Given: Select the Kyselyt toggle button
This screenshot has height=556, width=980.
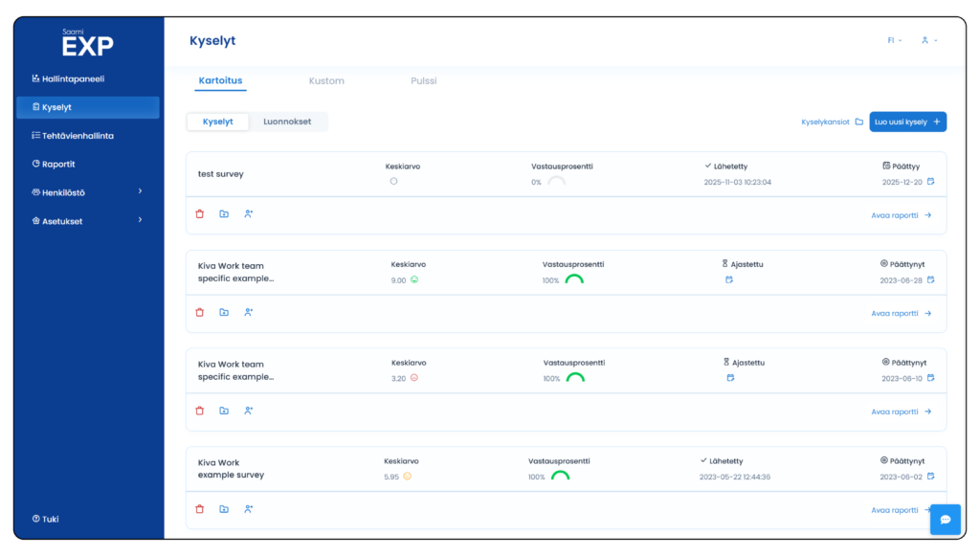Looking at the screenshot, I should pos(217,122).
